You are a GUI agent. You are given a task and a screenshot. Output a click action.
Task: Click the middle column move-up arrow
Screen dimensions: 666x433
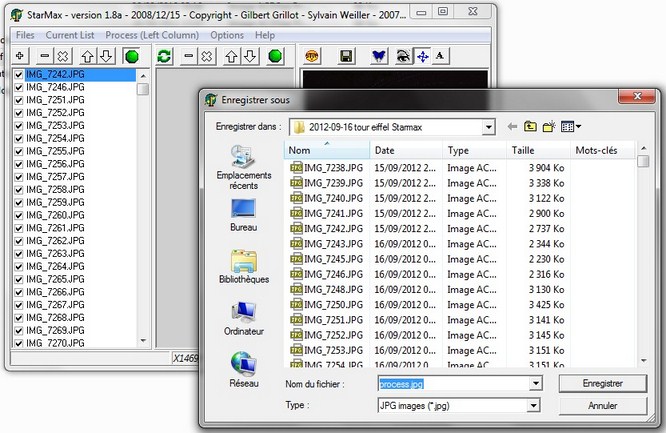point(231,56)
